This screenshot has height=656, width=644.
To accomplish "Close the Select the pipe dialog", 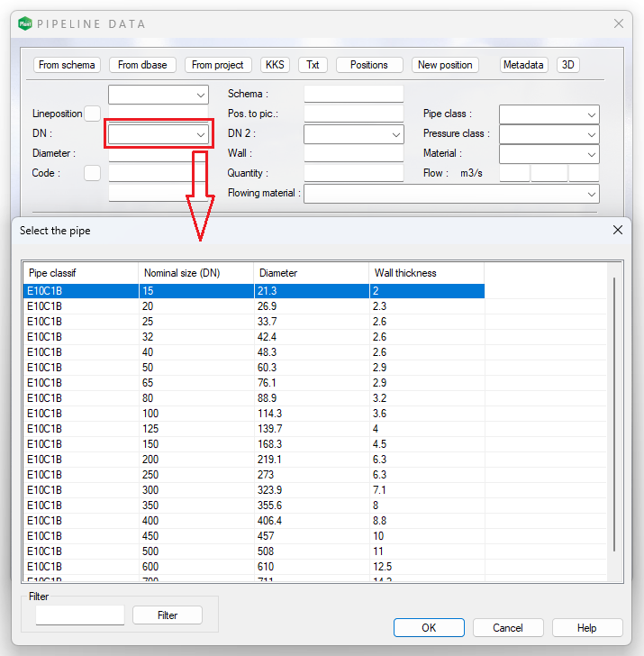I will pos(618,230).
